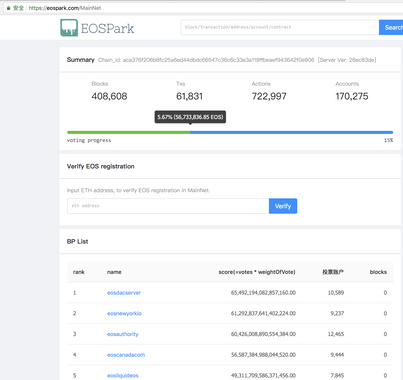
Task: Click the name column header
Action: (x=114, y=272)
